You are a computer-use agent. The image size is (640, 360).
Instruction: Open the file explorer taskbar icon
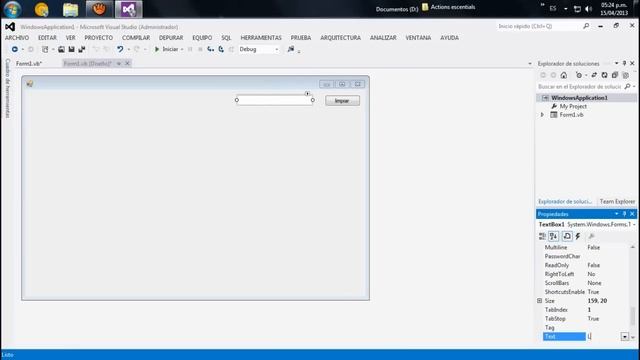[x=70, y=9]
